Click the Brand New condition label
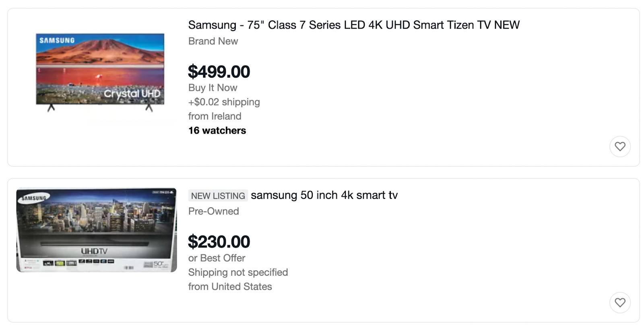The width and height of the screenshot is (644, 326). click(x=213, y=41)
